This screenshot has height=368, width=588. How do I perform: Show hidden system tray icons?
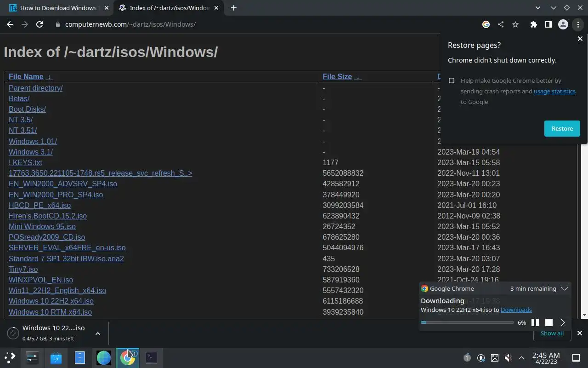coord(521,357)
